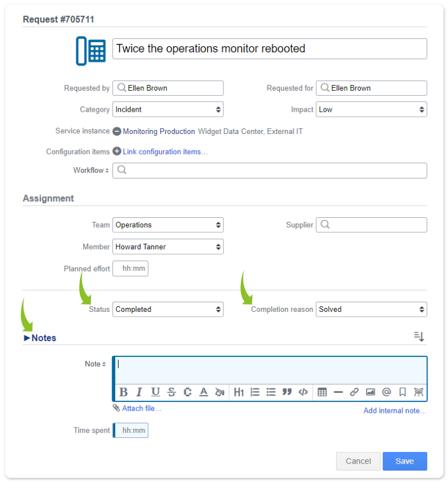This screenshot has width=448, height=483.
Task: Click the Cancel button
Action: tap(358, 461)
